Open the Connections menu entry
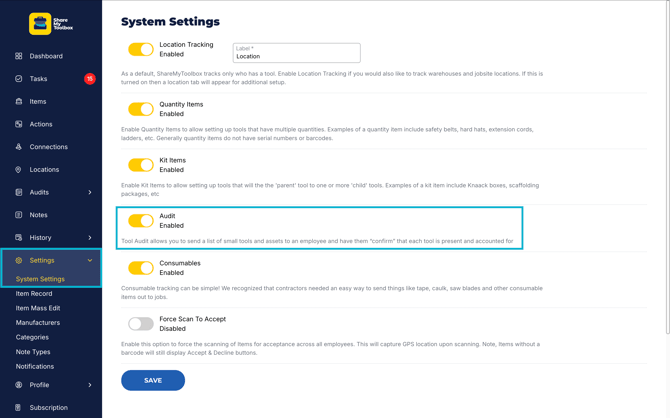670x418 pixels. (48, 147)
